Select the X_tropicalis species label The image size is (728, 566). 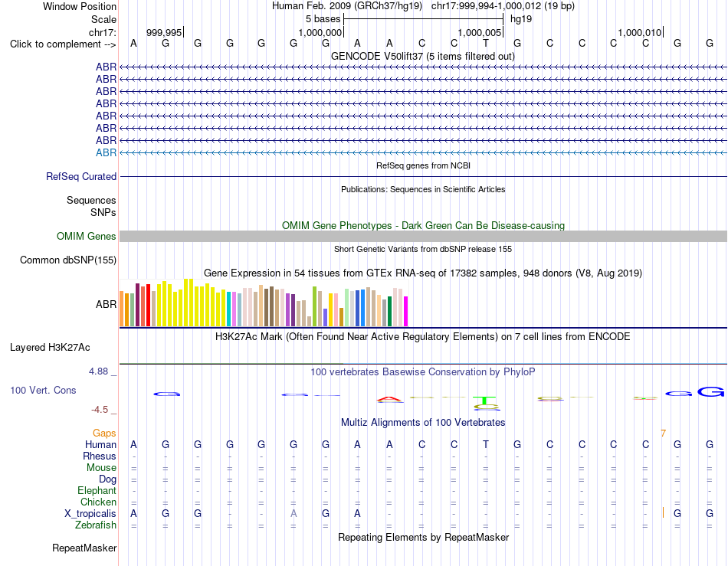(x=90, y=514)
